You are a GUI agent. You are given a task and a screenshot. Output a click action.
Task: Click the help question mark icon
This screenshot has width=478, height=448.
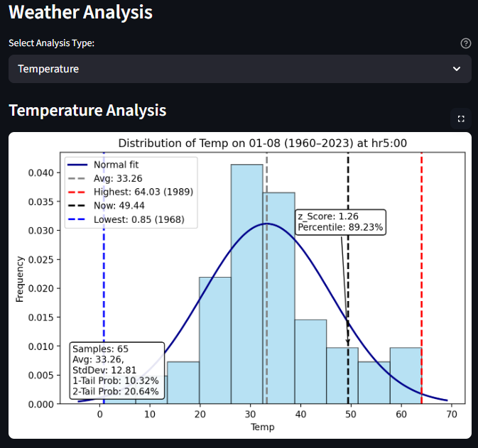pos(466,43)
